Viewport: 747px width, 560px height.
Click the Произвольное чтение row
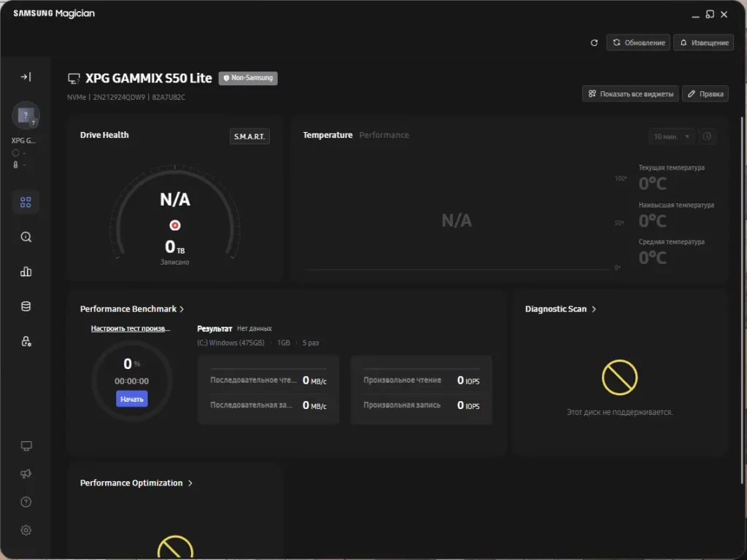tap(421, 381)
